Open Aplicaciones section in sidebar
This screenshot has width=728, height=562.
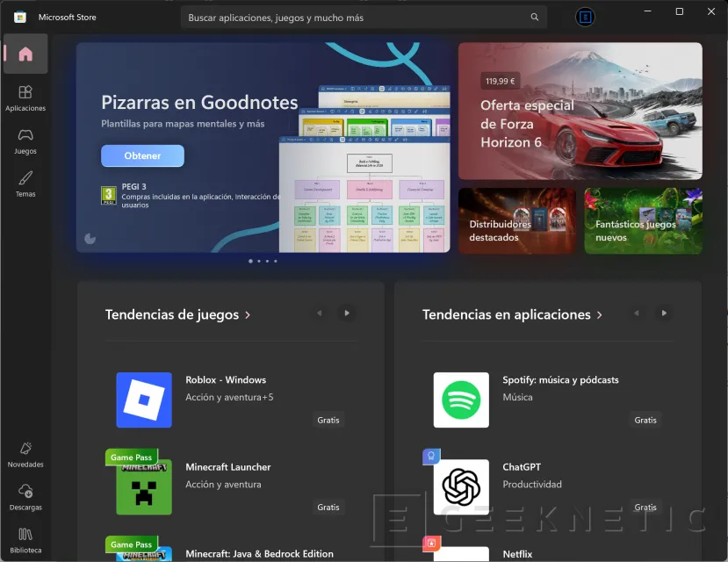pos(25,98)
